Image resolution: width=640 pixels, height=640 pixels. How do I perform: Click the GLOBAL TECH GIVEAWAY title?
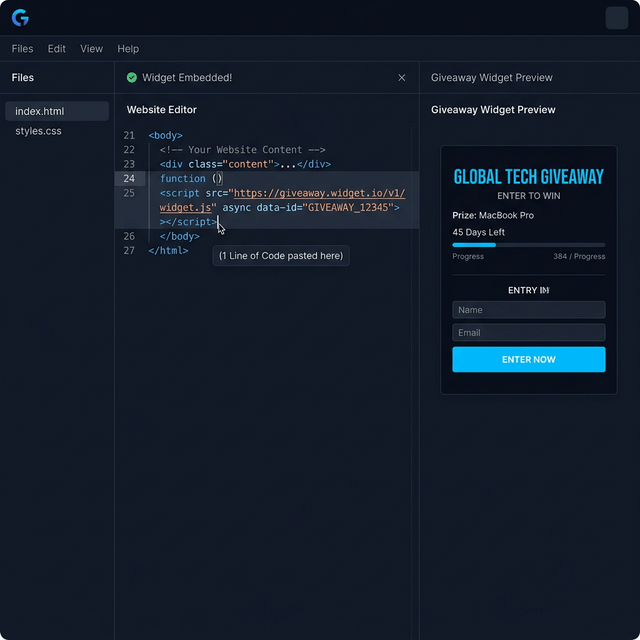pos(529,177)
